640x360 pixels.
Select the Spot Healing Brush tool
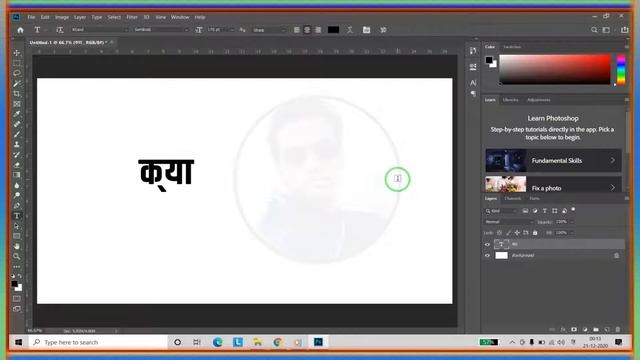tap(17, 124)
